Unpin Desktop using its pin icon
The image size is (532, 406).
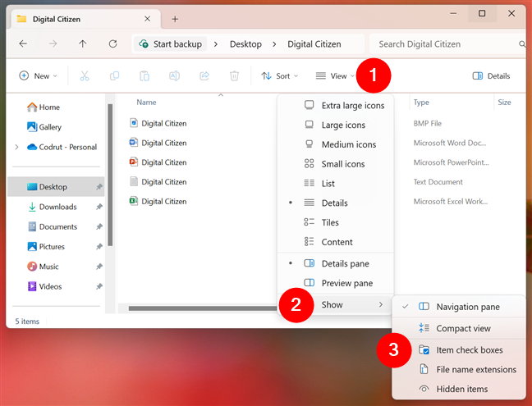(x=99, y=187)
